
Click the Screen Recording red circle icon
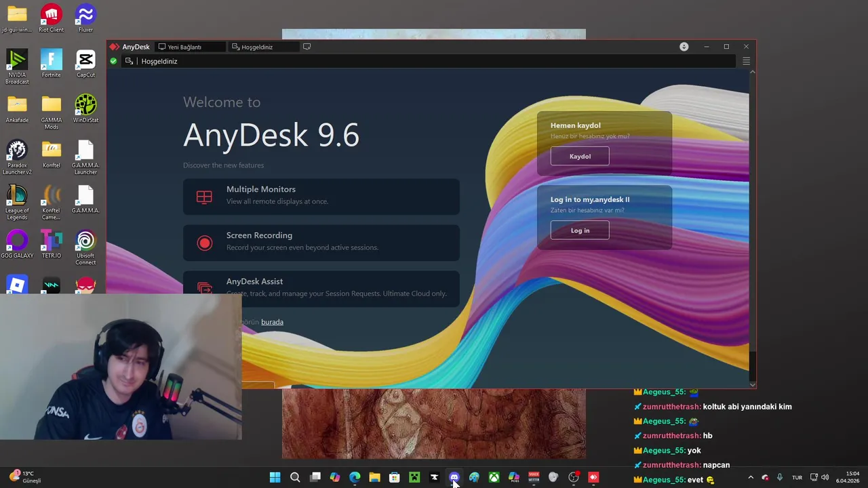(204, 243)
